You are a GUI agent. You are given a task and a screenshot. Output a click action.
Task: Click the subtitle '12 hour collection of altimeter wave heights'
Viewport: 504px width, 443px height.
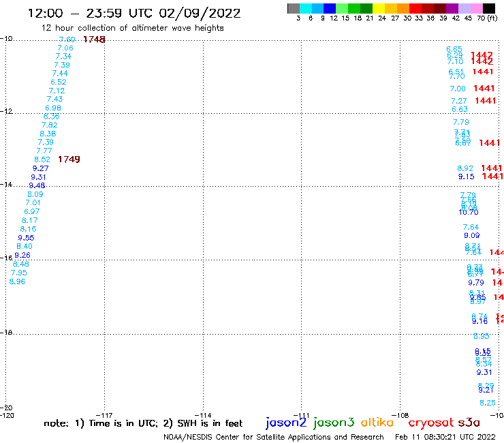[132, 28]
